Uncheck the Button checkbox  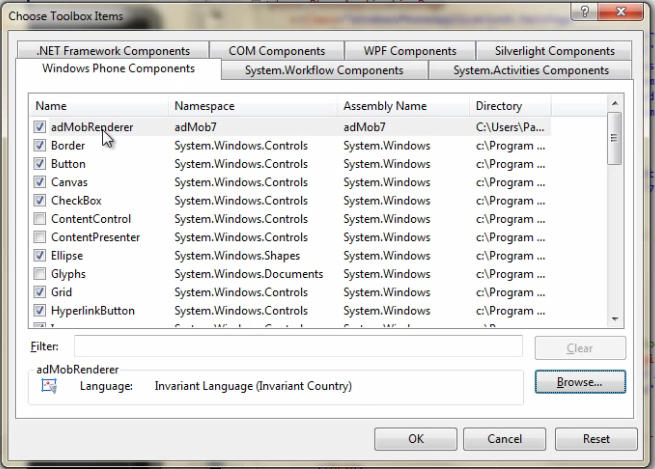tap(40, 164)
